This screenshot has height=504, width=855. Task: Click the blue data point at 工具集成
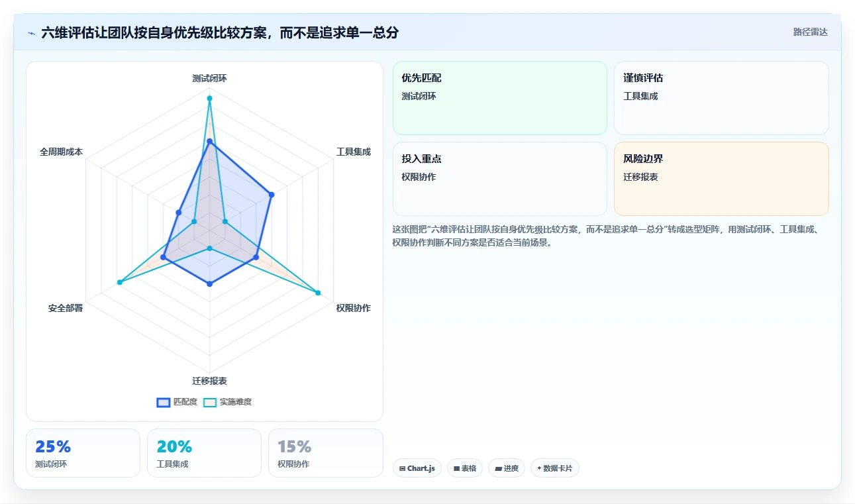(x=271, y=195)
